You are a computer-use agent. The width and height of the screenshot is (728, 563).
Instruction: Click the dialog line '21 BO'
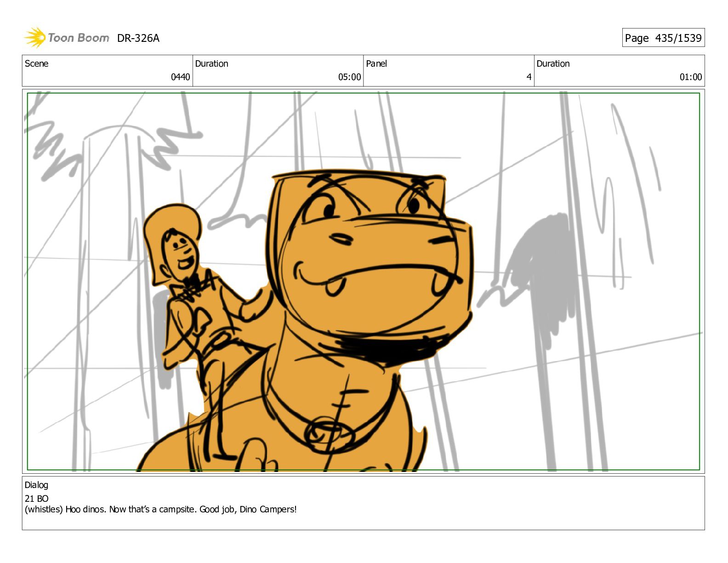[x=36, y=499]
